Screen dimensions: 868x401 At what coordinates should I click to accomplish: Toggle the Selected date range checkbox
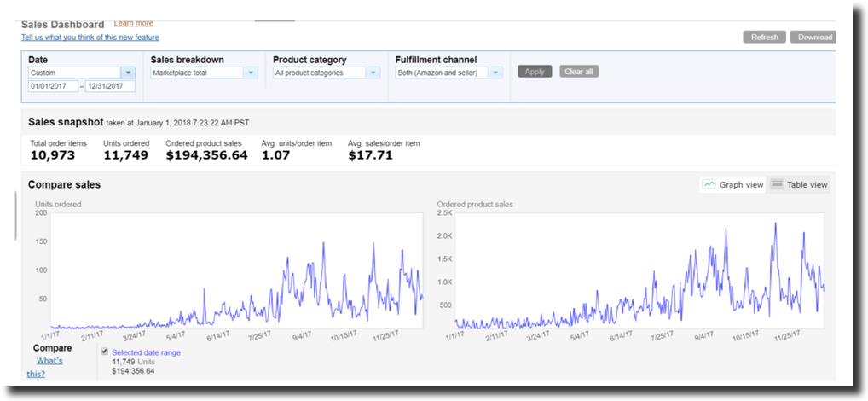point(105,352)
